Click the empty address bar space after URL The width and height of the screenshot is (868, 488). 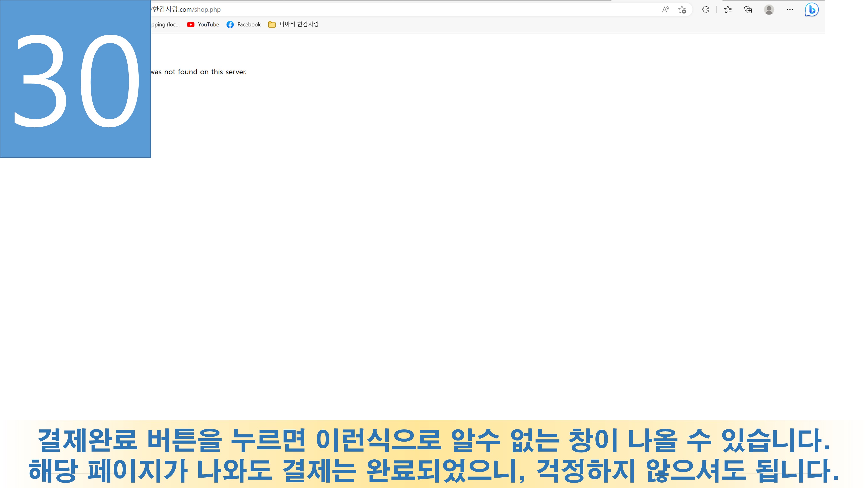[438, 9]
